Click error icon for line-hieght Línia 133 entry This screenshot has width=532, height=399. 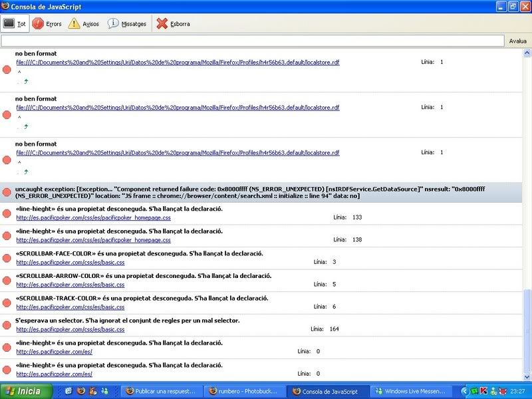pos(7,213)
